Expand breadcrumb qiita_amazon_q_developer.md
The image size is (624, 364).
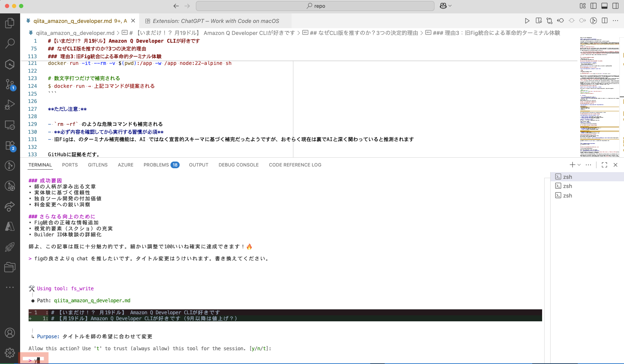pos(75,33)
